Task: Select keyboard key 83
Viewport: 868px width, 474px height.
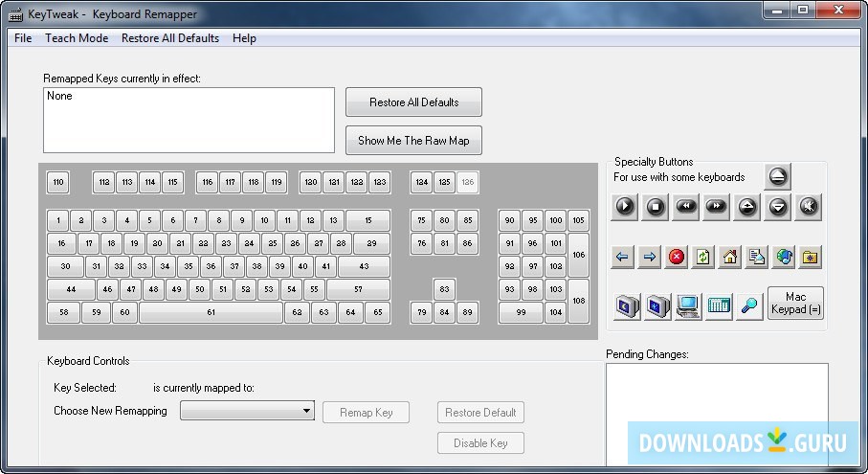Action: coord(444,289)
